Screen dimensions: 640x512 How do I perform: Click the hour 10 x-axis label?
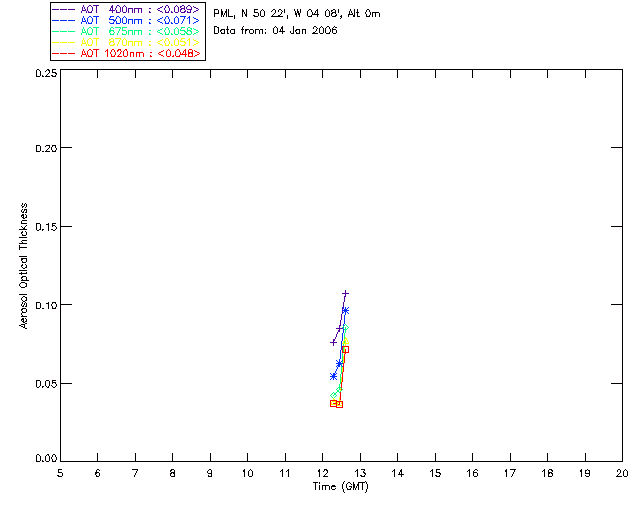(247, 473)
